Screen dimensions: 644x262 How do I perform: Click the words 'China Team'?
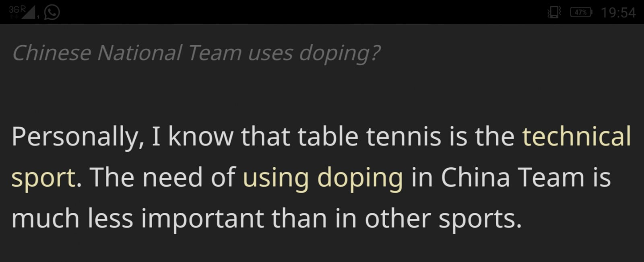512,177
